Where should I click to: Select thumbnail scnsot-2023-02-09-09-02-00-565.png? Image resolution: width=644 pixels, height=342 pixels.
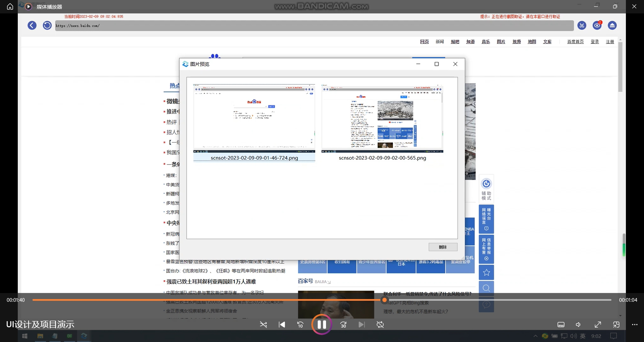point(382,122)
